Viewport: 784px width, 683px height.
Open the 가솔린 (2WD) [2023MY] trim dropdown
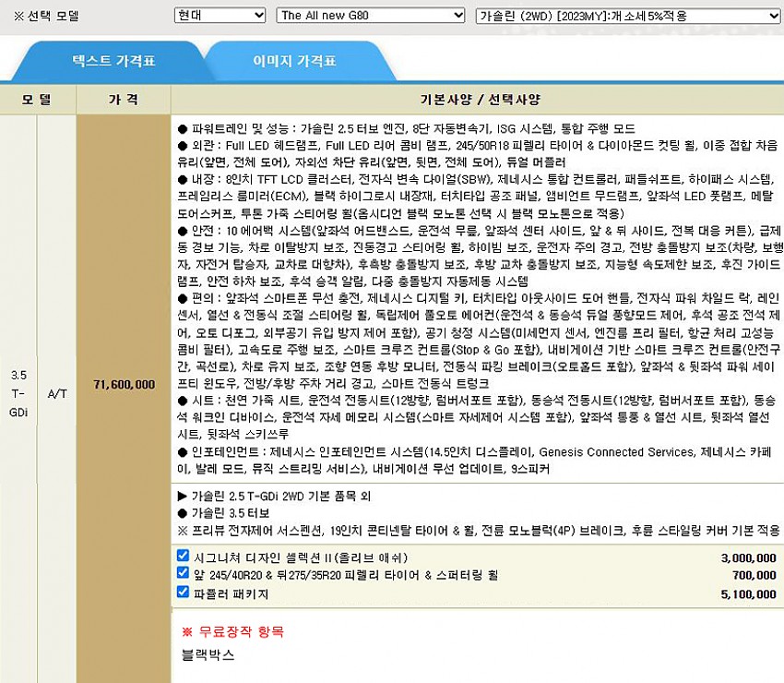click(628, 16)
